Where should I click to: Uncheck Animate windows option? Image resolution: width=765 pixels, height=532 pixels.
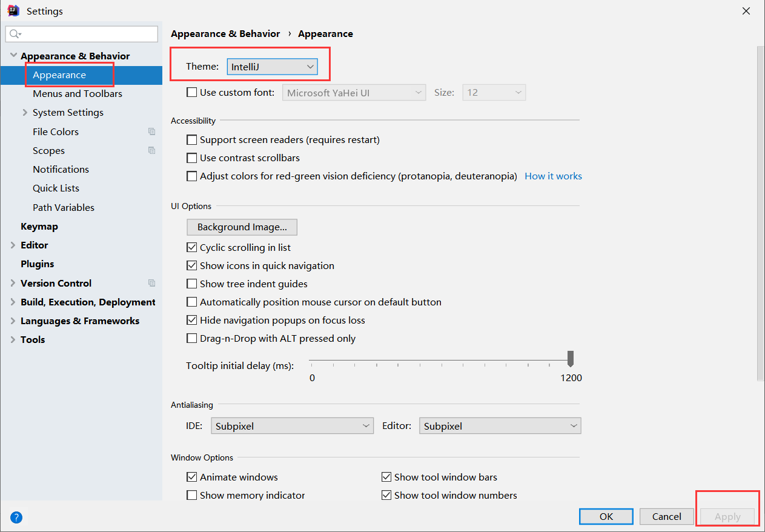point(191,477)
